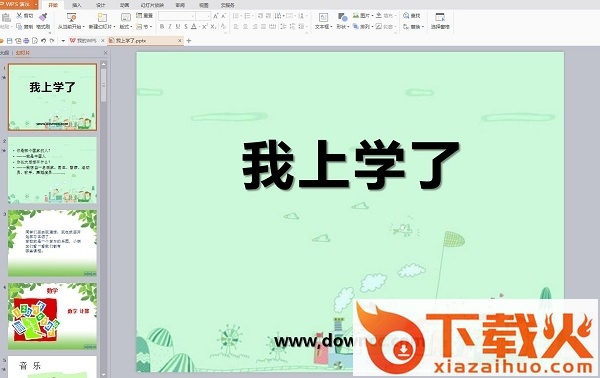Viewport: 600px width, 378px height.
Task: Click the Selection Pane (选择窗格) icon
Action: point(440,17)
